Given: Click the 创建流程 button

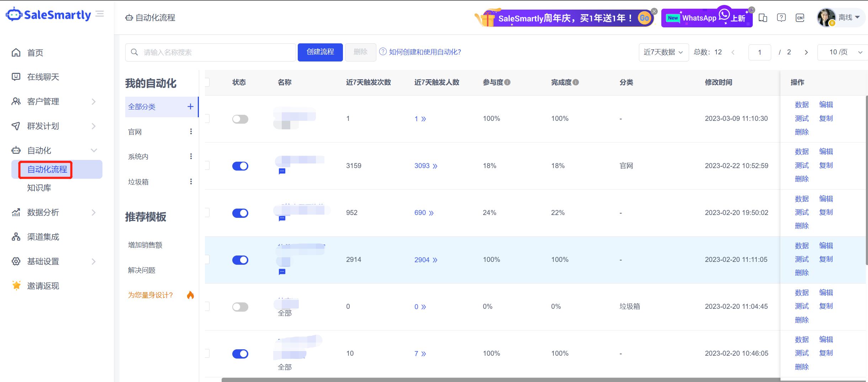Looking at the screenshot, I should point(320,52).
